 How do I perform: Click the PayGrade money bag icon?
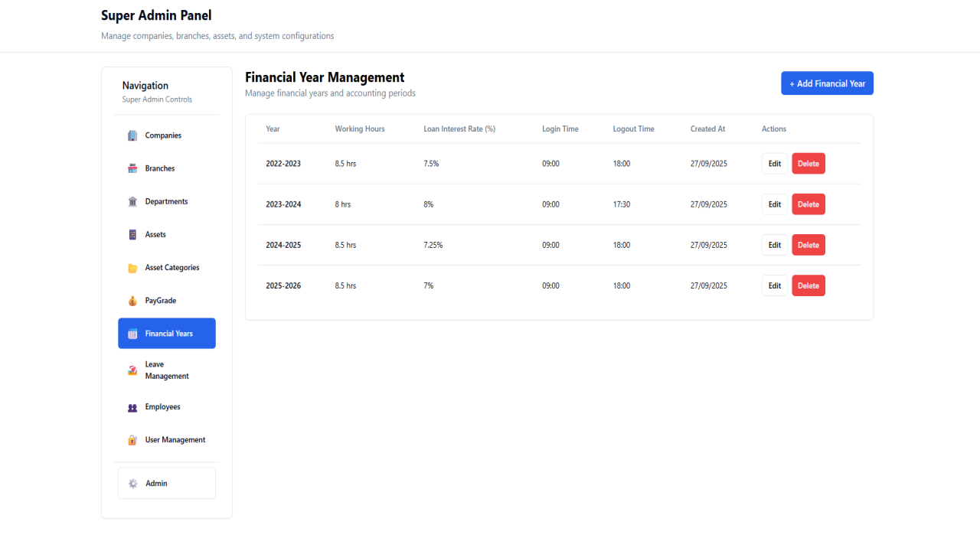pyautogui.click(x=132, y=301)
